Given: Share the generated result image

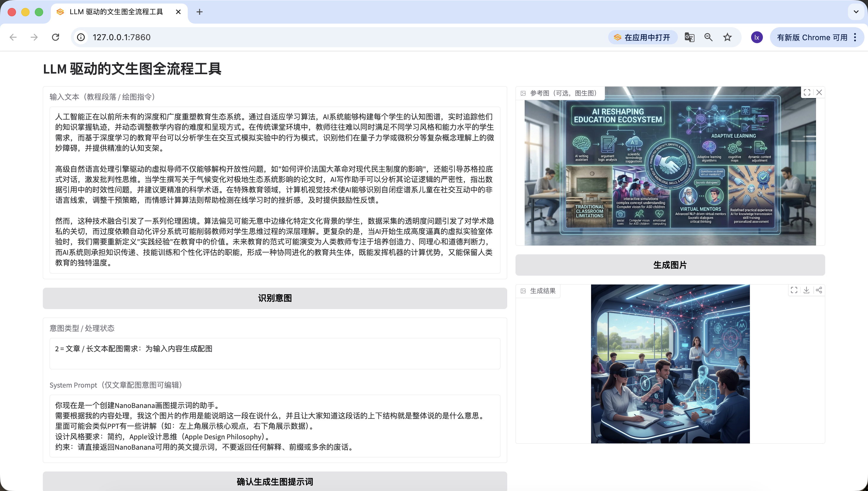Looking at the screenshot, I should pyautogui.click(x=819, y=290).
